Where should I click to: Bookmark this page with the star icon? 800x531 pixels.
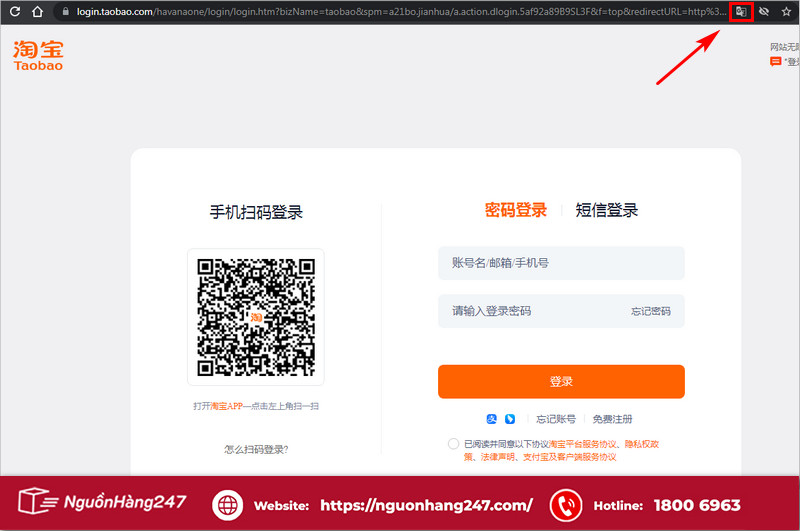786,11
